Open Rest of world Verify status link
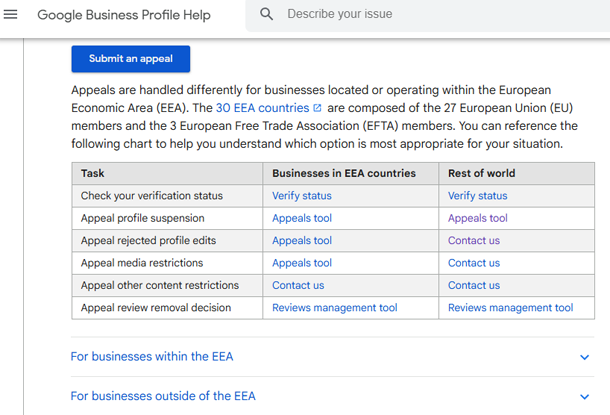610x415 pixels. point(477,196)
